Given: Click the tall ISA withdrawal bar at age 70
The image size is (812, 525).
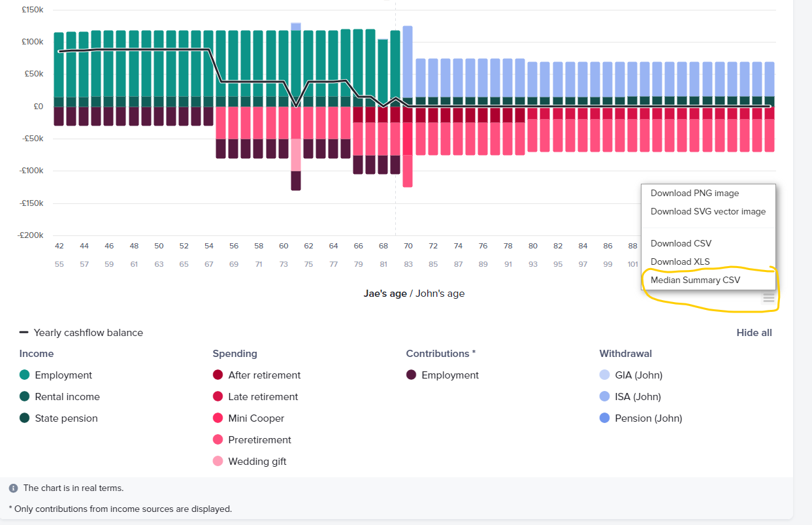Looking at the screenshot, I should 408,62.
